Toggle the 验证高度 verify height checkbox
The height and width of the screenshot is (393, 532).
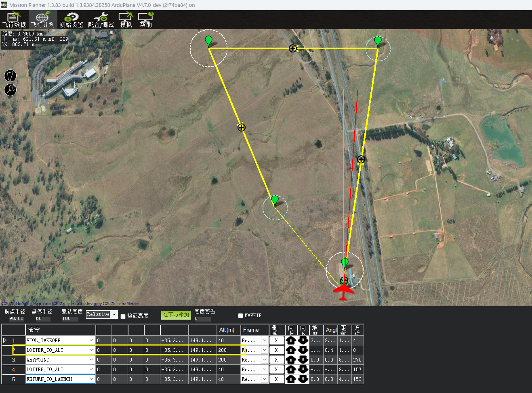[123, 316]
